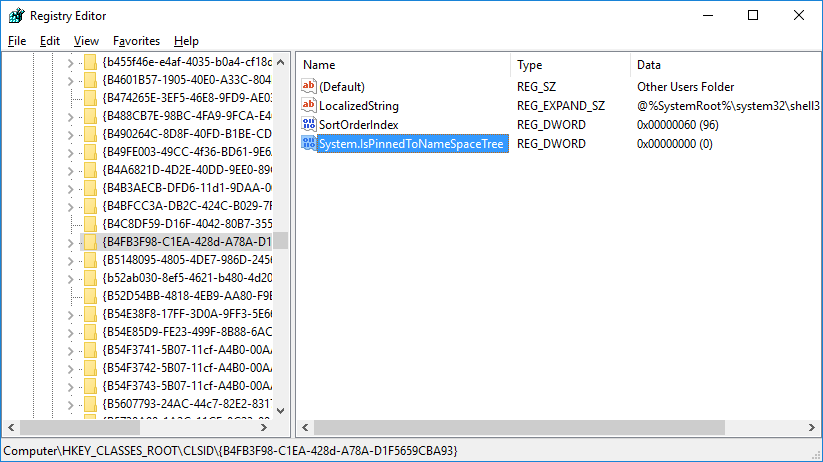Screen dimensions: 823x462
Task: Click the tree pane scroll up arrow
Action: pos(281,62)
